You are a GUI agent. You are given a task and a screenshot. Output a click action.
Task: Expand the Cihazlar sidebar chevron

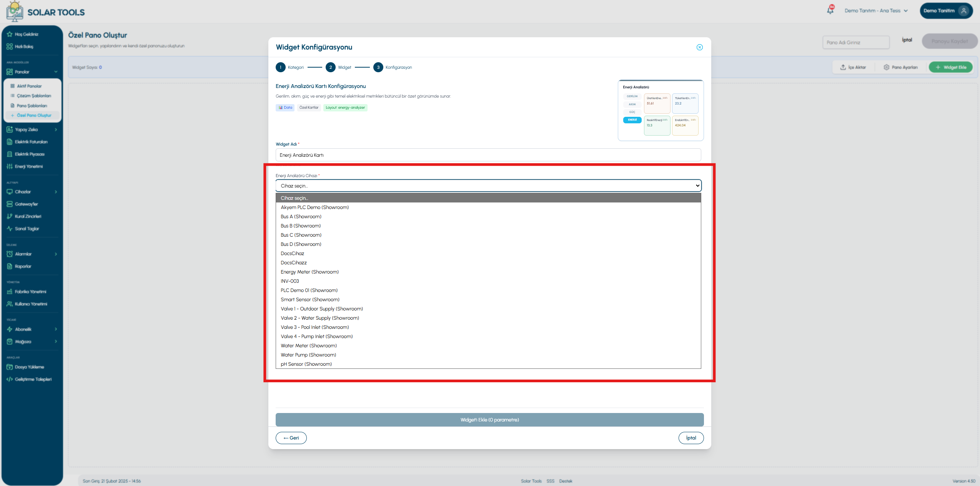click(56, 192)
